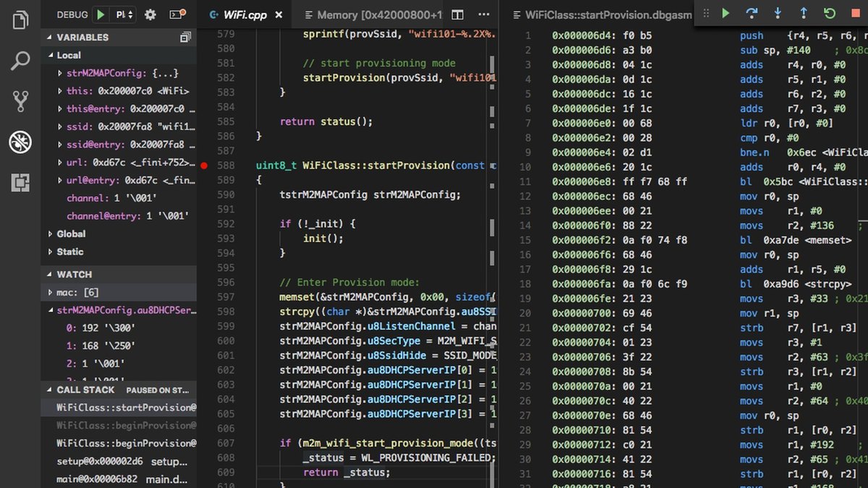Step into with the debug toolbar

778,13
